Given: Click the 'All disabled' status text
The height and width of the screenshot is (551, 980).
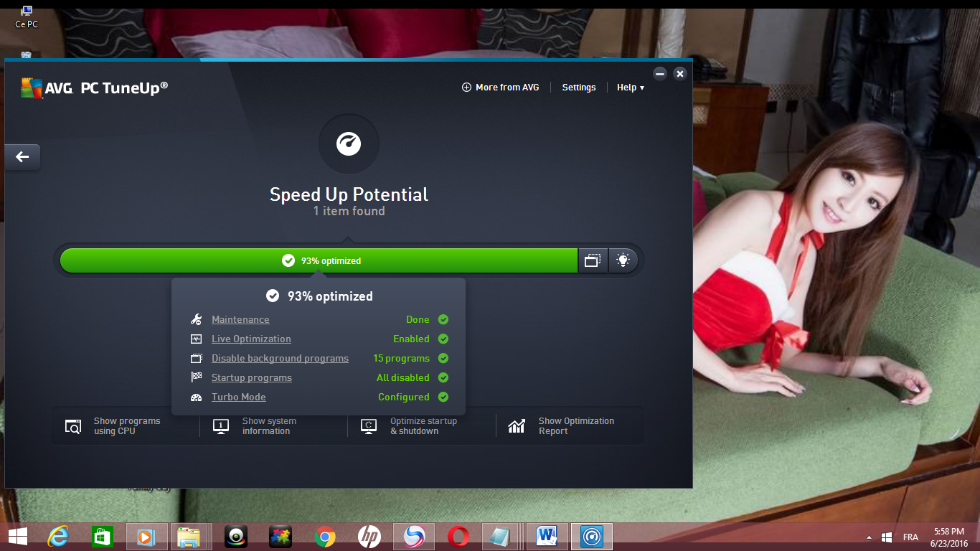Looking at the screenshot, I should tap(403, 378).
